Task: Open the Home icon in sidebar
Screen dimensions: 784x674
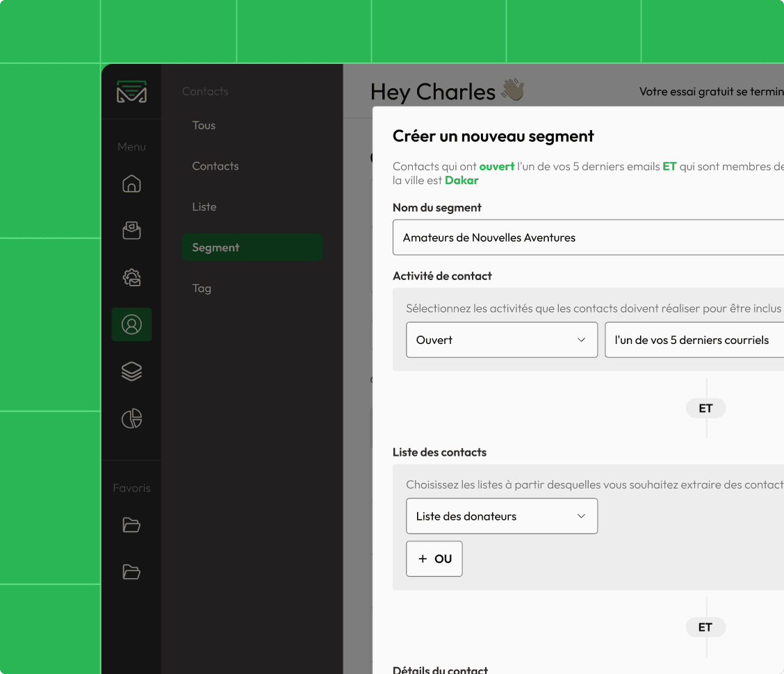Action: point(131,183)
